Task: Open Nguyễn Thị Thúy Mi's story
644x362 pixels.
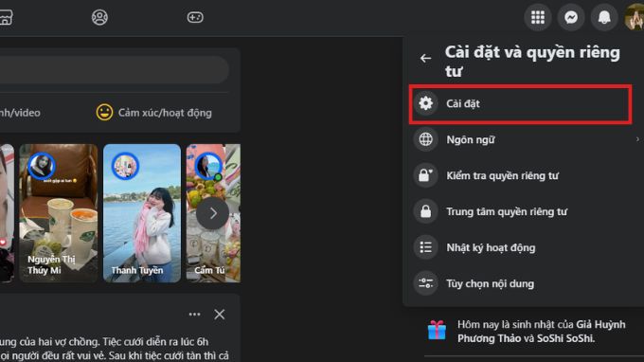Action: 59,213
